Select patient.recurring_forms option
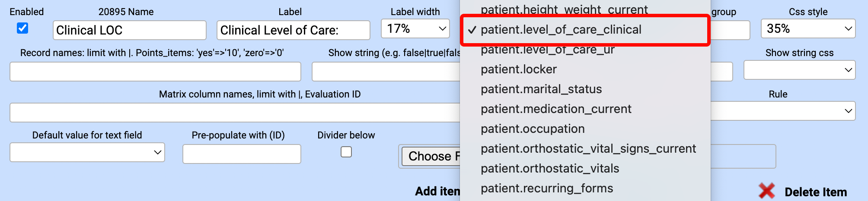 [x=547, y=188]
